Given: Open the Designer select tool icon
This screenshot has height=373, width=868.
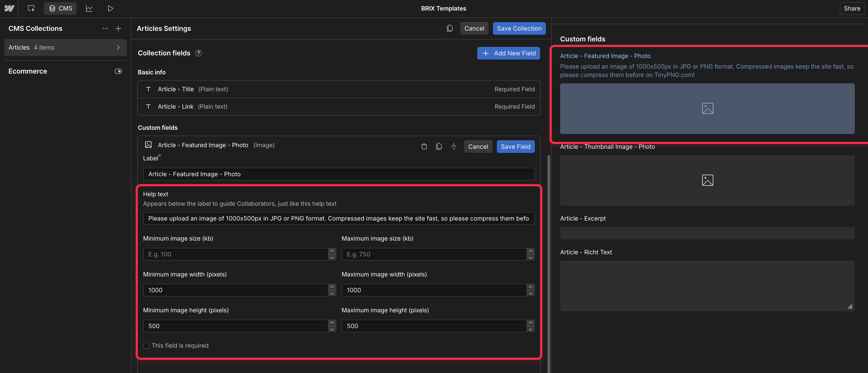Looking at the screenshot, I should tap(31, 8).
